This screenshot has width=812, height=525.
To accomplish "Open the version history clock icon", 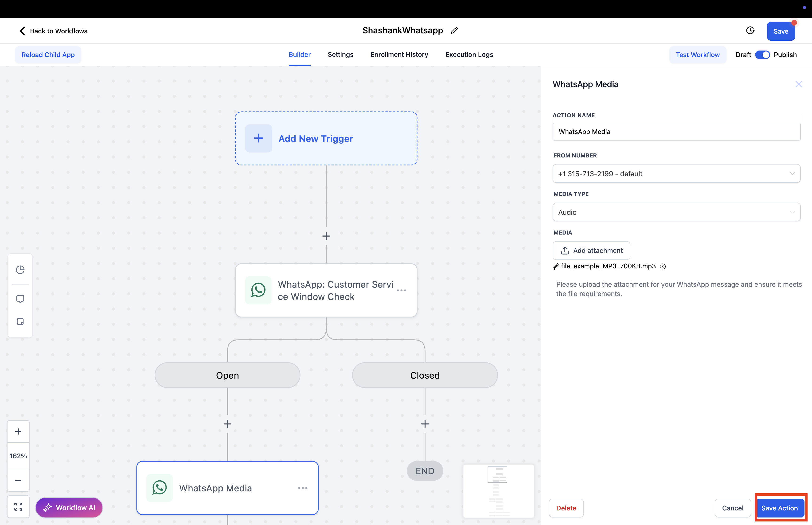I will pos(750,31).
